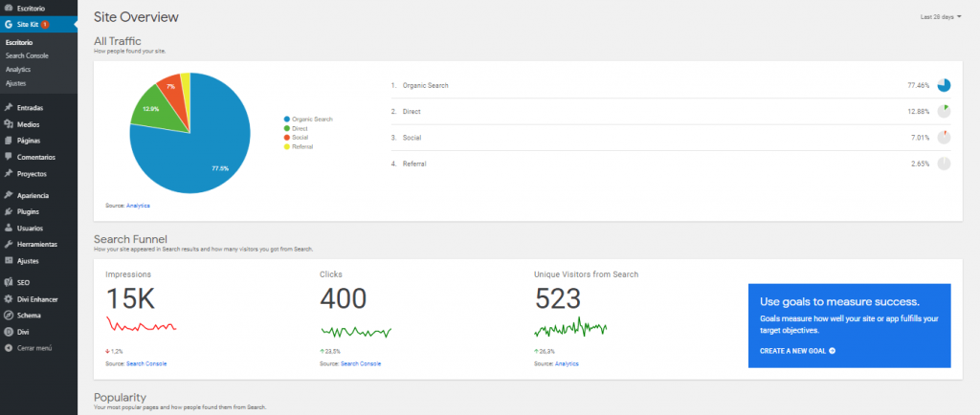Click Search Console source link under Impressions
This screenshot has height=415, width=980.
pyautogui.click(x=146, y=363)
